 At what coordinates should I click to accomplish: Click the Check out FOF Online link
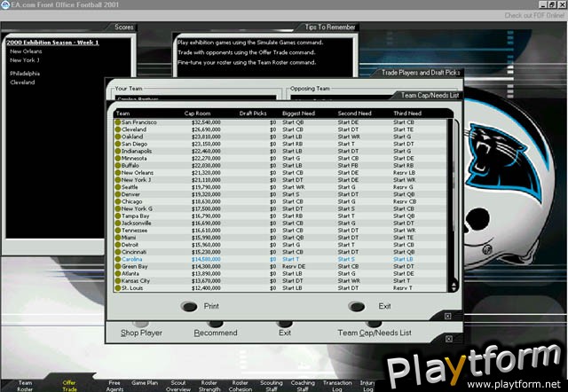coord(534,16)
